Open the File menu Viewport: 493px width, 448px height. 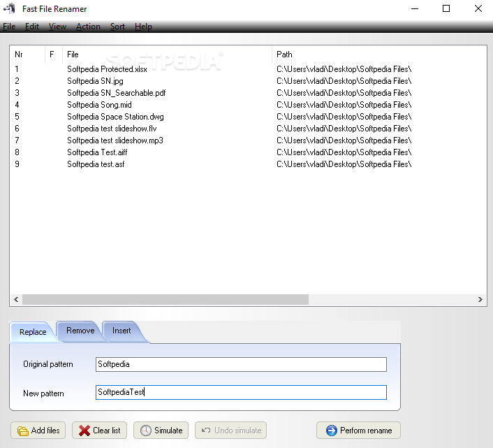point(9,27)
